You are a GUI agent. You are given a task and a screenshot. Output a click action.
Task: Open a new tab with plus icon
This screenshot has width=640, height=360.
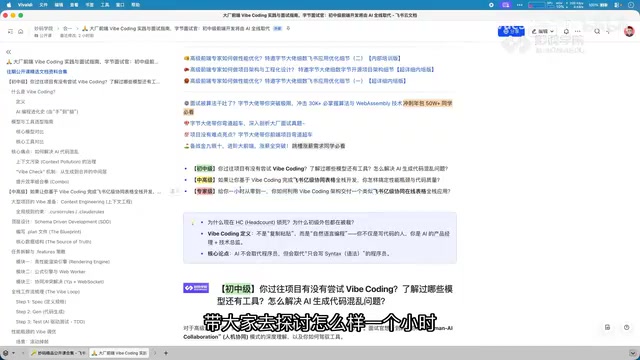[166, 353]
